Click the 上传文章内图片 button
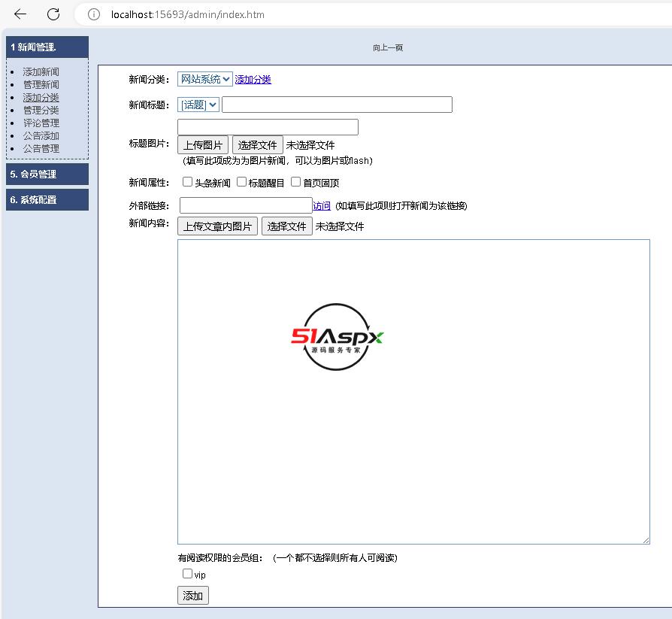672x619 pixels. (217, 226)
